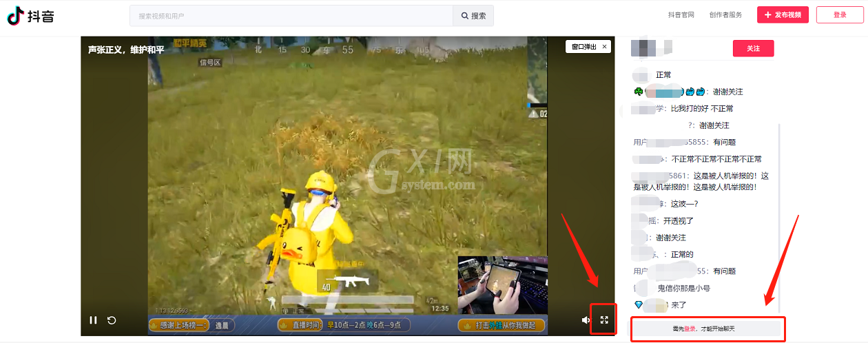The height and width of the screenshot is (343, 868).
Task: Click the comment 这波—?
Action: coord(684,204)
